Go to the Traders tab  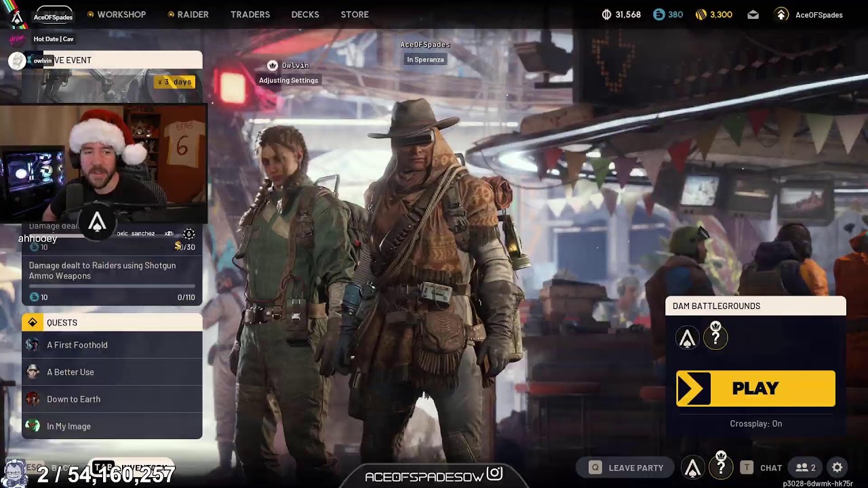tap(250, 14)
